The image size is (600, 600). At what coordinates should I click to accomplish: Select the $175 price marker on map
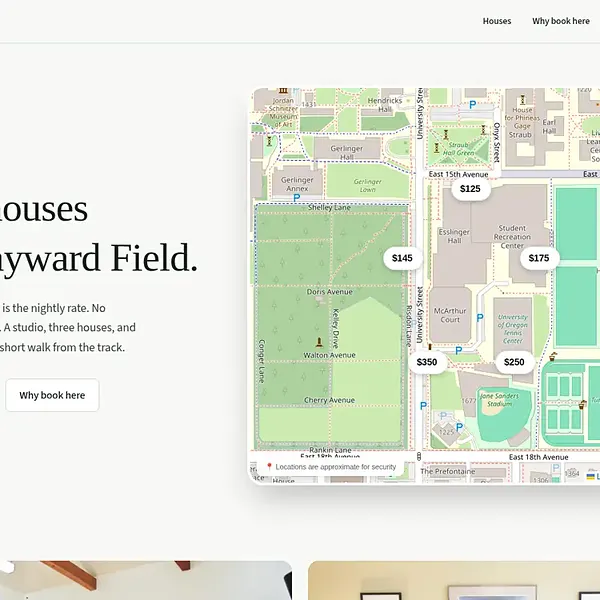tap(539, 258)
